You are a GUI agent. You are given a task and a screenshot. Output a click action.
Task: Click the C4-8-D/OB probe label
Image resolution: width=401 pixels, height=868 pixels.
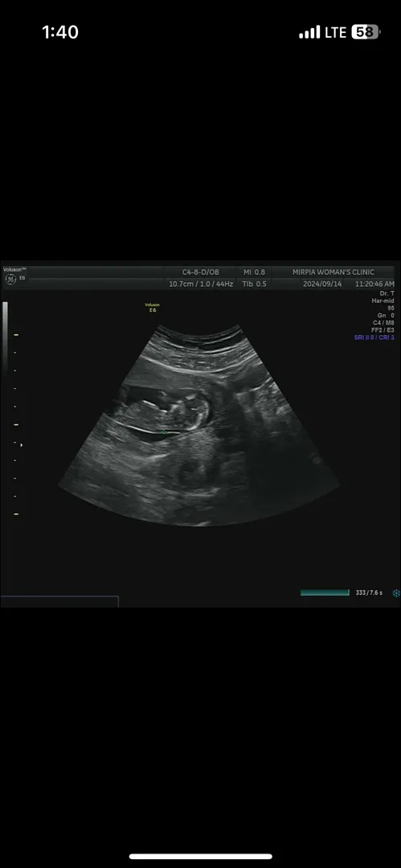click(201, 272)
